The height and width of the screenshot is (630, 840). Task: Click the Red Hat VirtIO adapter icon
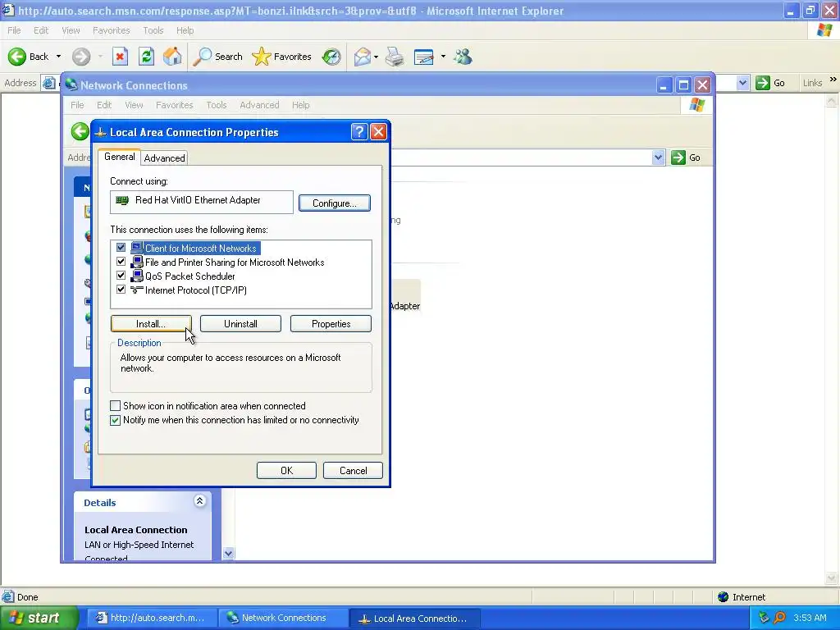[123, 200]
